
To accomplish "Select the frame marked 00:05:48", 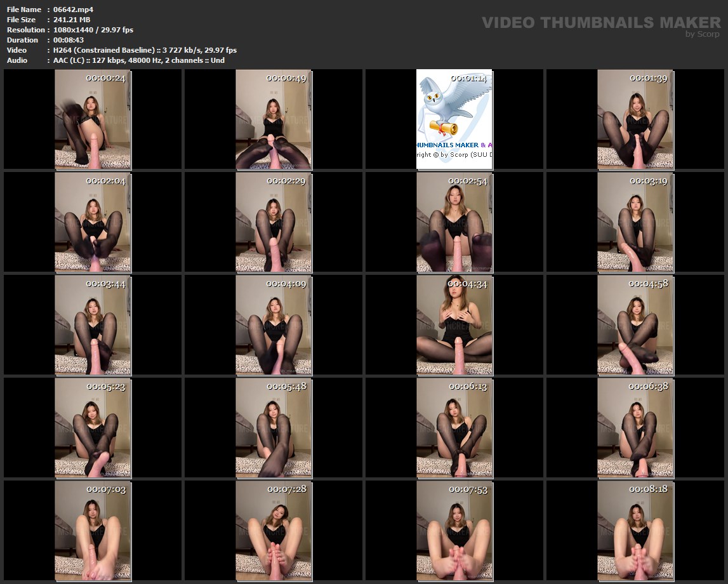I will tap(274, 428).
